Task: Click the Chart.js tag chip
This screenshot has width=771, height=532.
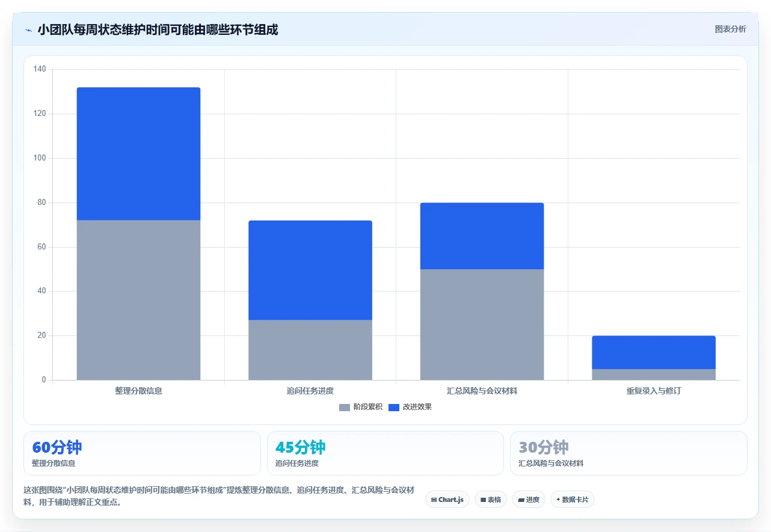Action: [447, 500]
